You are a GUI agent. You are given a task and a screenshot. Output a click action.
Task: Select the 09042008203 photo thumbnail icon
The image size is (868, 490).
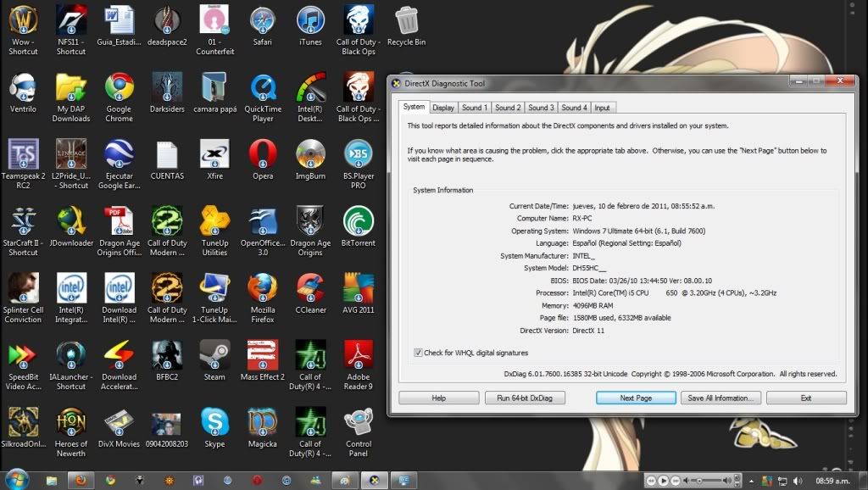167,428
